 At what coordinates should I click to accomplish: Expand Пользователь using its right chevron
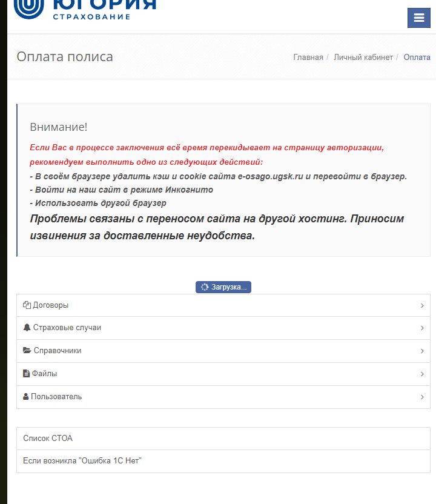tap(421, 397)
